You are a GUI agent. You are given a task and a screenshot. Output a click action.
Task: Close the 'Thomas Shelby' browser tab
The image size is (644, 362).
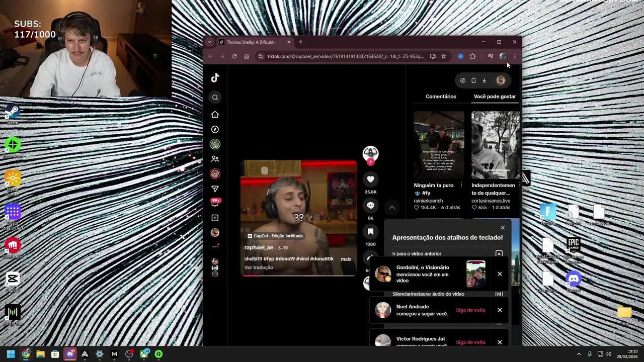coord(289,42)
